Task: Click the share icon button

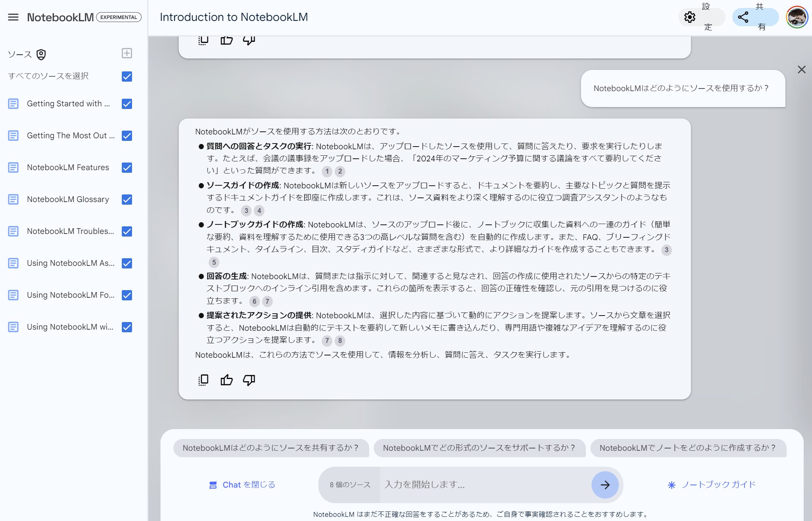Action: (x=743, y=17)
